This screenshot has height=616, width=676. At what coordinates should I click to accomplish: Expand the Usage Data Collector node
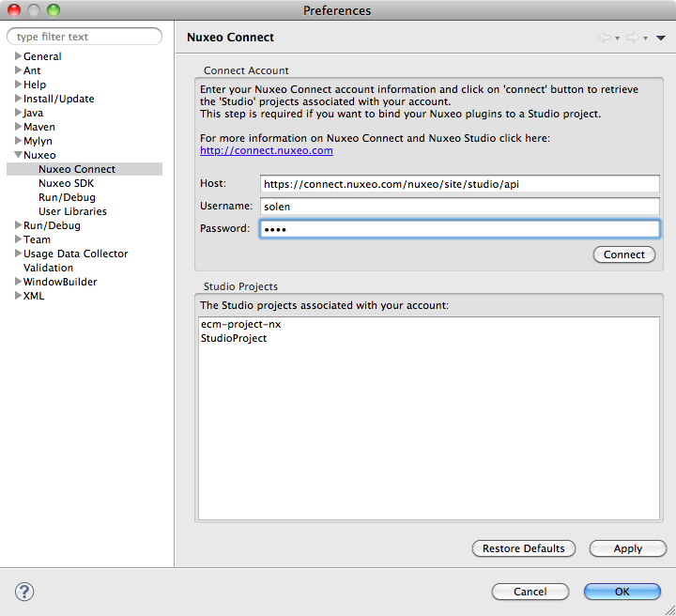point(18,253)
